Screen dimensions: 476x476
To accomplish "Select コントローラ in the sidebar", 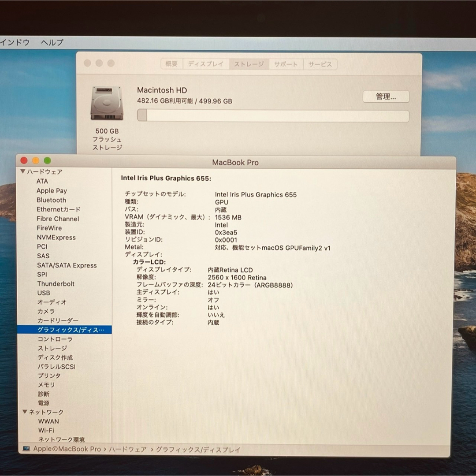I will (55, 339).
